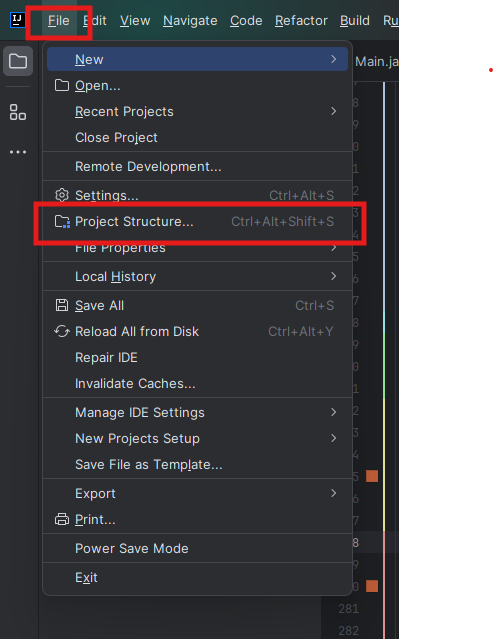Select Export entry
The height and width of the screenshot is (639, 493).
click(197, 493)
